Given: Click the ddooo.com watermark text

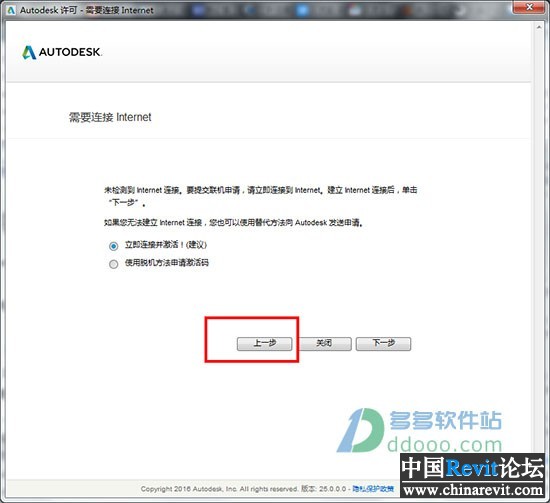Looking at the screenshot, I should [445, 444].
